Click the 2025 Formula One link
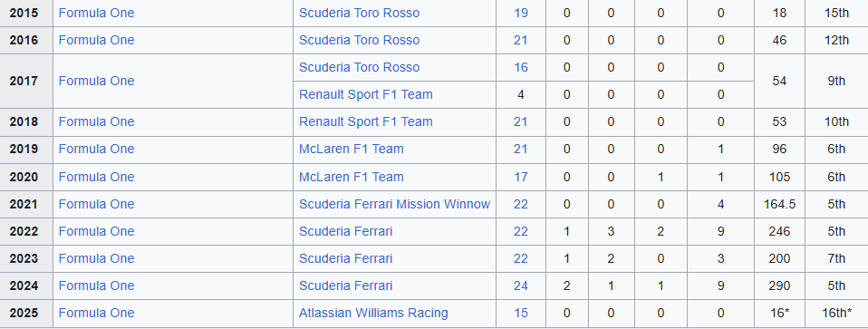This screenshot has height=329, width=868. tap(96, 313)
